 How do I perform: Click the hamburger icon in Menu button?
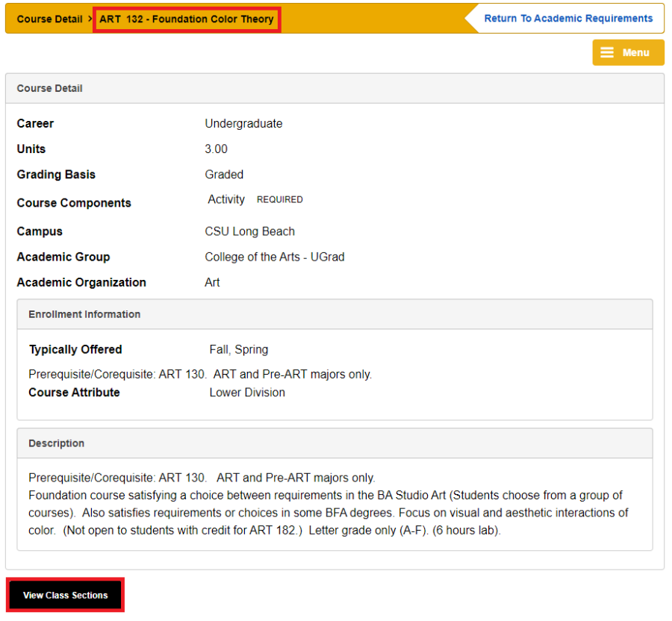(607, 52)
